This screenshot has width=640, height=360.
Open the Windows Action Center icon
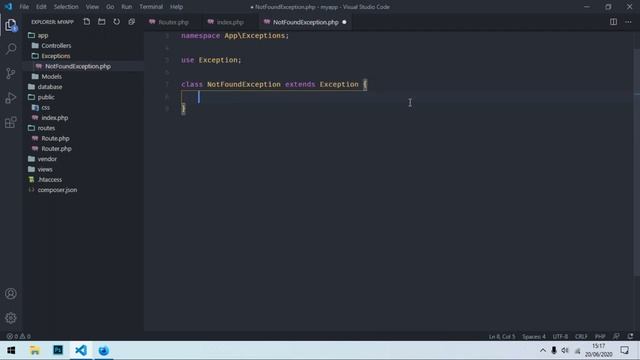[x=624, y=350]
